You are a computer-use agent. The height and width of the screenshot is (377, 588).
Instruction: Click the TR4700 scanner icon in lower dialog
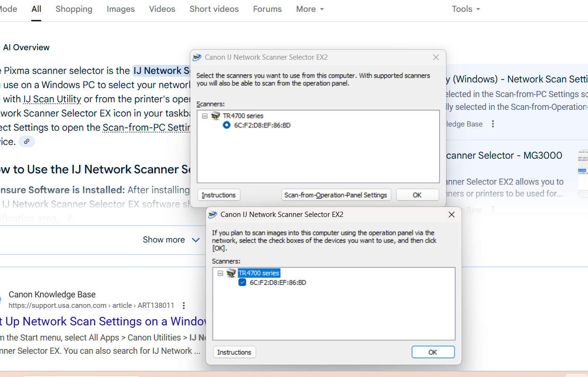click(231, 273)
